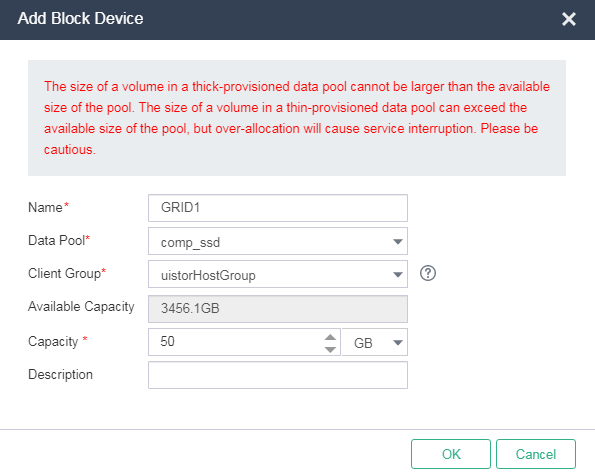Click the Capacity label
This screenshot has width=595, height=476.
pos(53,342)
